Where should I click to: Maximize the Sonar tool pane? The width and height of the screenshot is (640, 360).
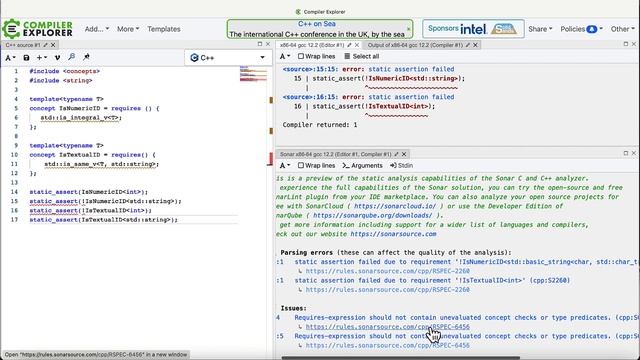pyautogui.click(x=626, y=153)
